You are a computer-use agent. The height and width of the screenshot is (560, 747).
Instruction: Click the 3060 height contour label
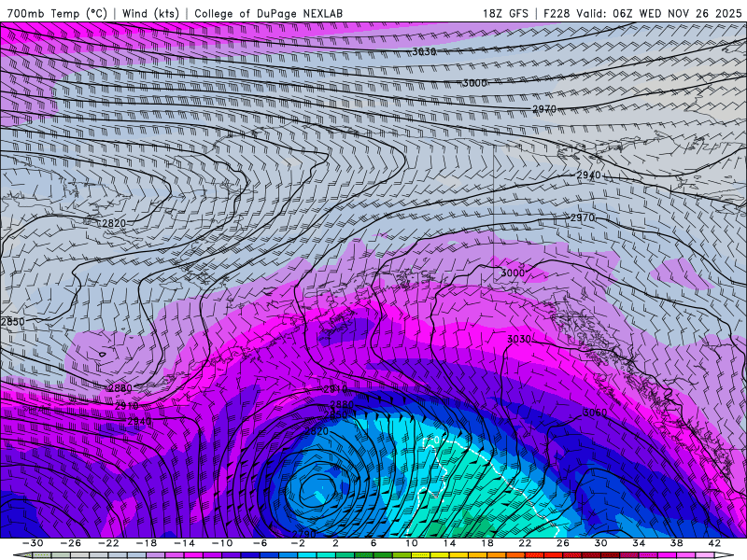coord(595,413)
